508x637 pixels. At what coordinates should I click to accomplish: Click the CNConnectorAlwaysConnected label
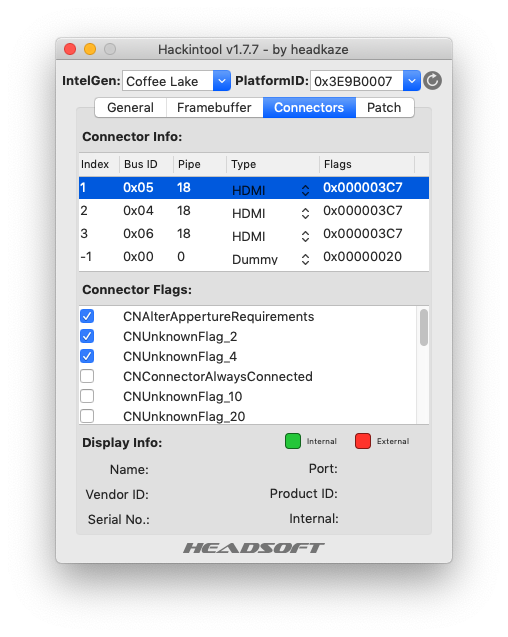tap(218, 377)
